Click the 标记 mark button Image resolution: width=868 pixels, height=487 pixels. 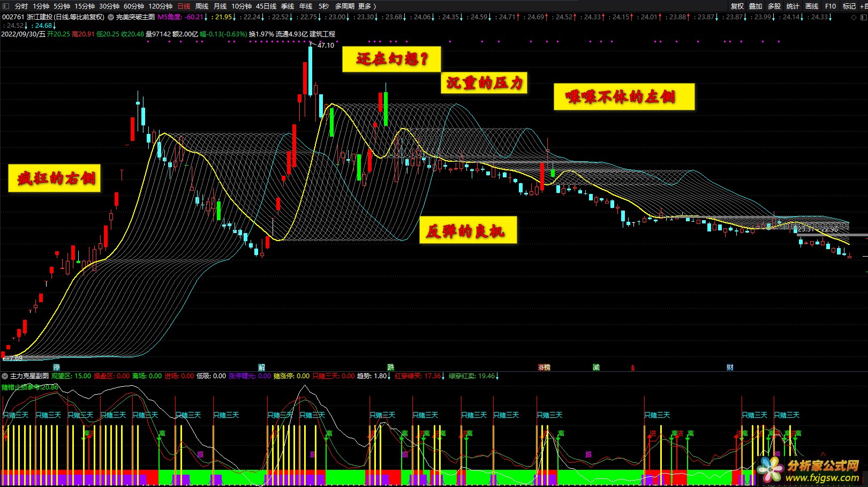849,6
